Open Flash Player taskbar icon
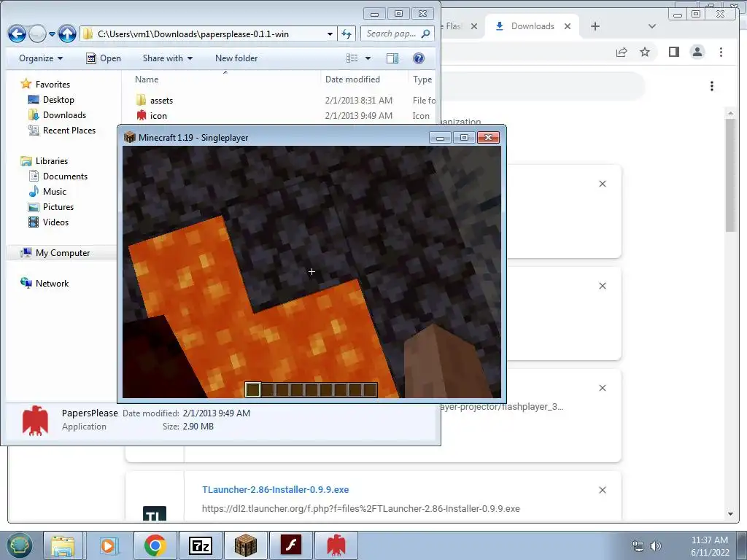The height and width of the screenshot is (560, 747). tap(291, 545)
